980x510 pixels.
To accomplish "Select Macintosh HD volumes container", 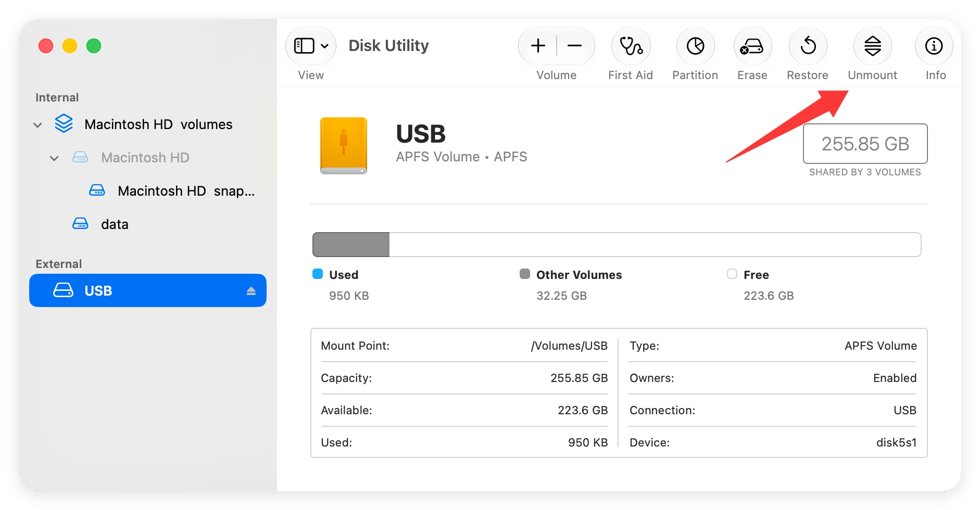I will tap(148, 124).
